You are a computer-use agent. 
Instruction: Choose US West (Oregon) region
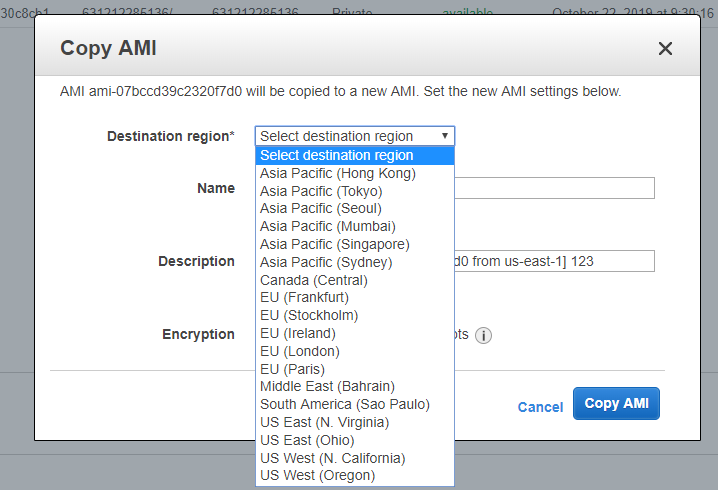coord(354,475)
